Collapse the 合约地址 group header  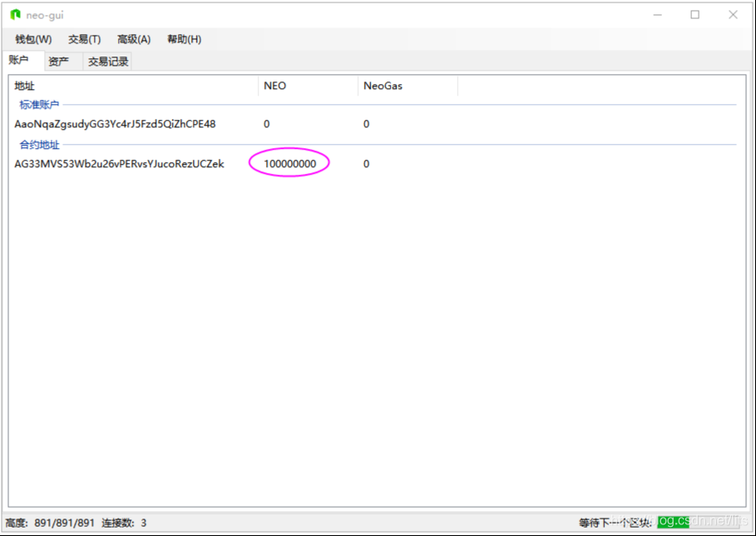(x=40, y=145)
